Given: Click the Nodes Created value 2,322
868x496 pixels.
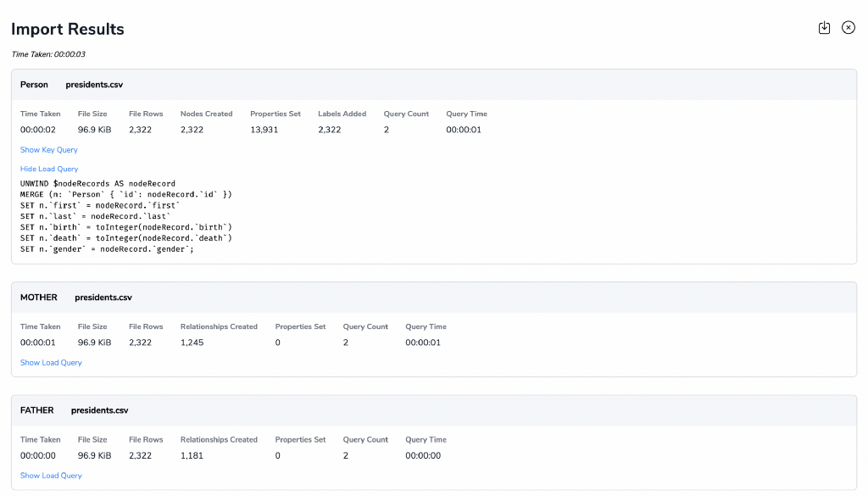Looking at the screenshot, I should click(x=192, y=130).
